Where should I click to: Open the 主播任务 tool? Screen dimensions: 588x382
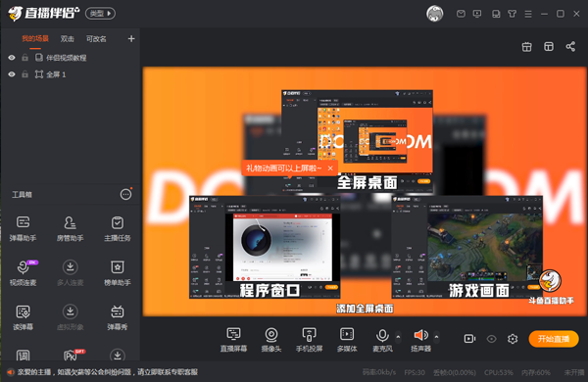[118, 228]
